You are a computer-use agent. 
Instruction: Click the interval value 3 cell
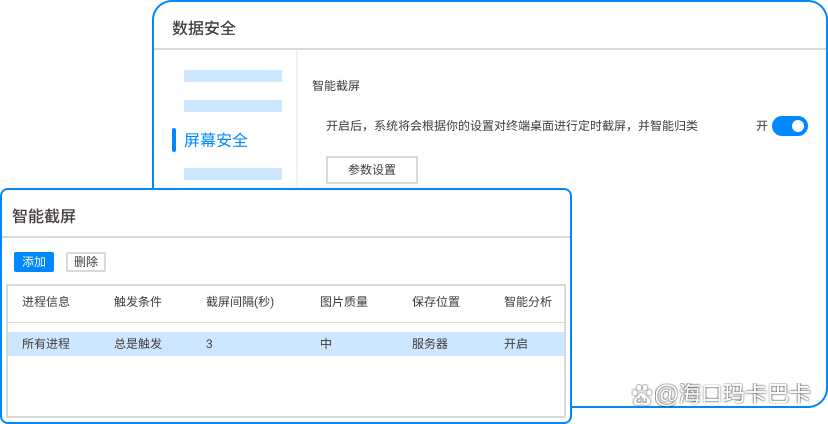point(209,344)
